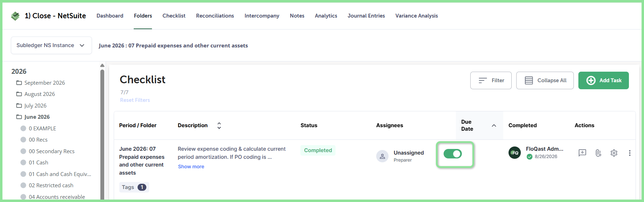Select the Folders tab
Screen dimensions: 644x202
click(143, 16)
